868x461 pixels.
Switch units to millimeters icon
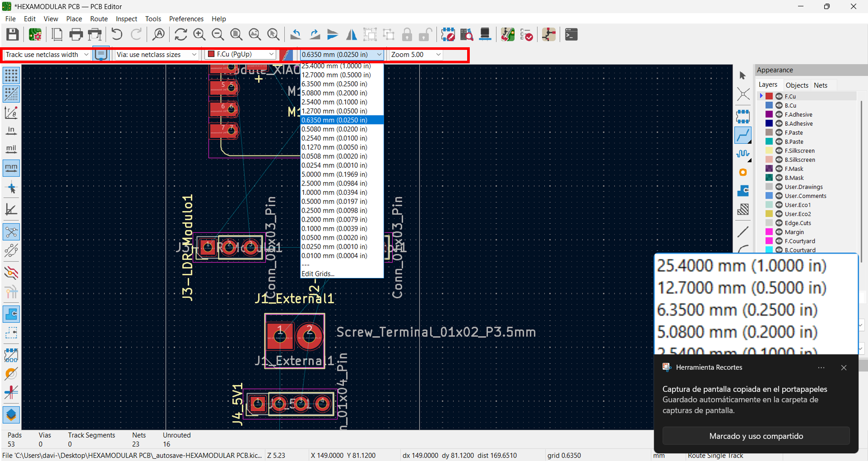click(11, 167)
